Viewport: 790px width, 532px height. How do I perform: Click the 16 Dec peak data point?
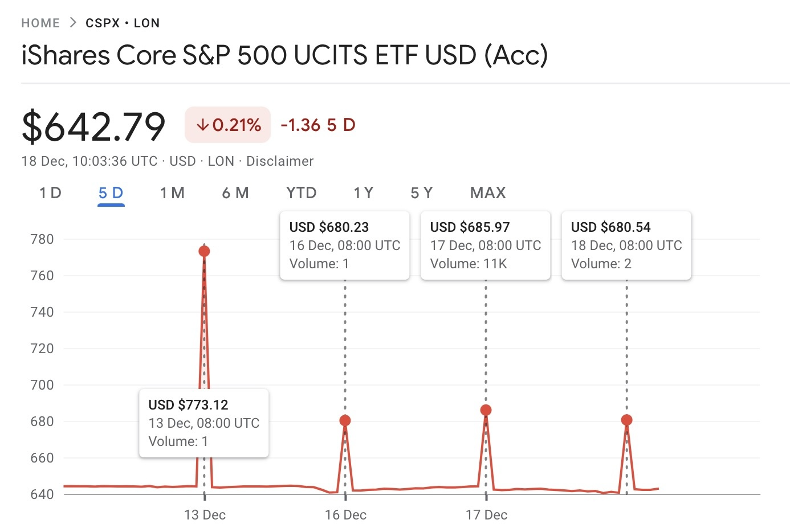[345, 420]
